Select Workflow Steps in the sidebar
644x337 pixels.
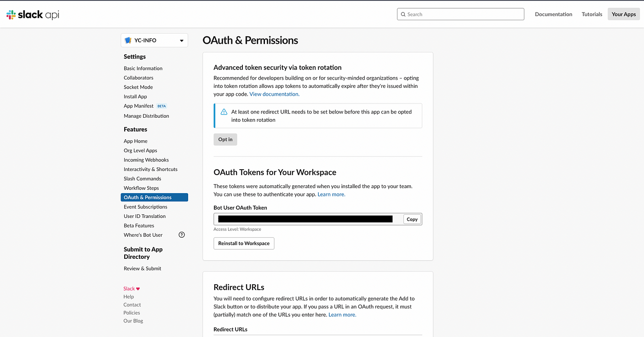click(141, 188)
